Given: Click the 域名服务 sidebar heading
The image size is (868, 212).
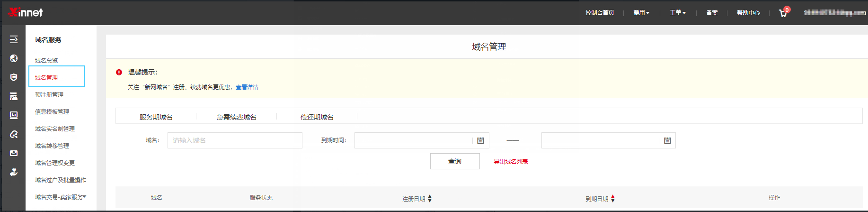Looking at the screenshot, I should tap(48, 40).
